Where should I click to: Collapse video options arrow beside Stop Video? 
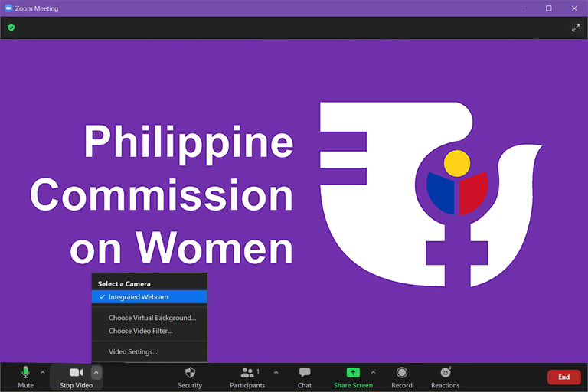[96, 373]
